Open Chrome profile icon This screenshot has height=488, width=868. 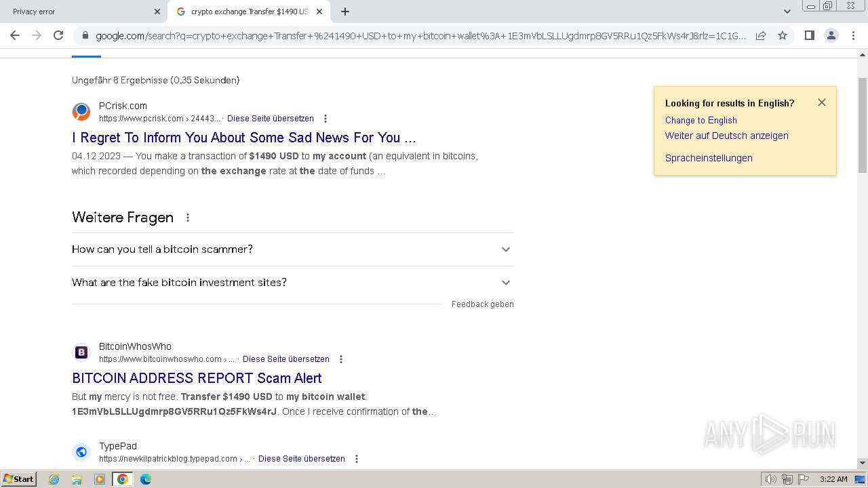831,35
